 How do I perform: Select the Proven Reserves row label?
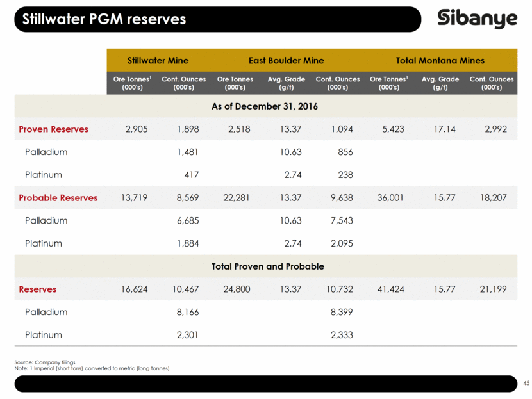tap(54, 129)
